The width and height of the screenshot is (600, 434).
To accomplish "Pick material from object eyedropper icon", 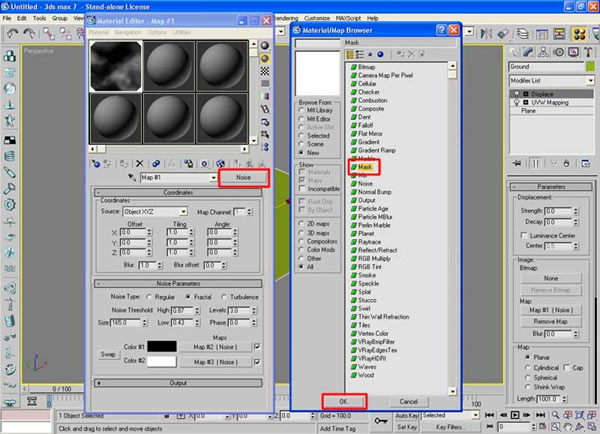I will [132, 178].
